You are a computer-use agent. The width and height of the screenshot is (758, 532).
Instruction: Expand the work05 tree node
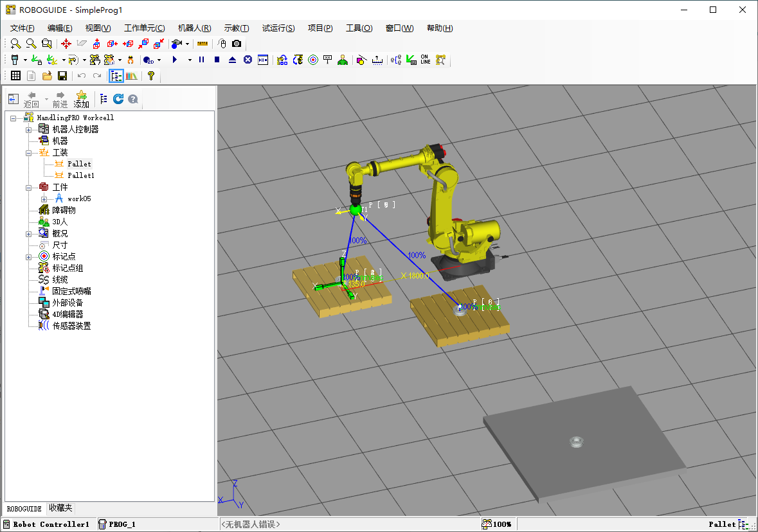[x=44, y=199]
